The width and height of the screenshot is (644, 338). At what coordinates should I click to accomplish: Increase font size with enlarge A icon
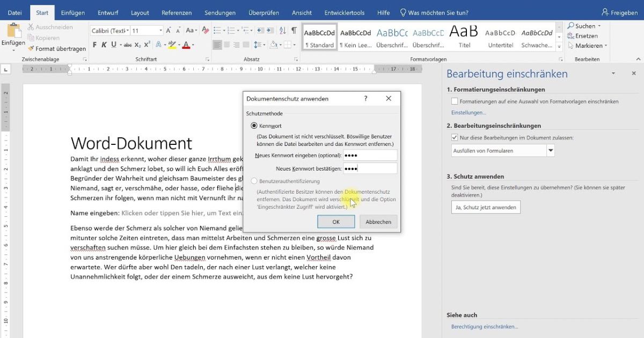[170, 31]
